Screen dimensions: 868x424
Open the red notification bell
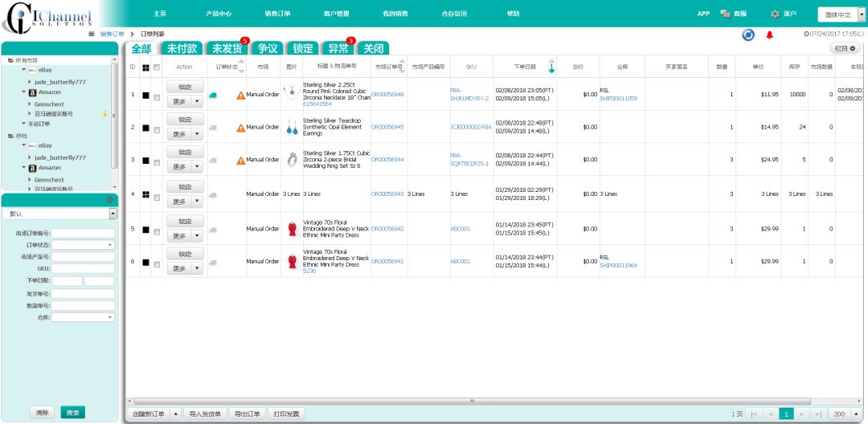point(769,35)
